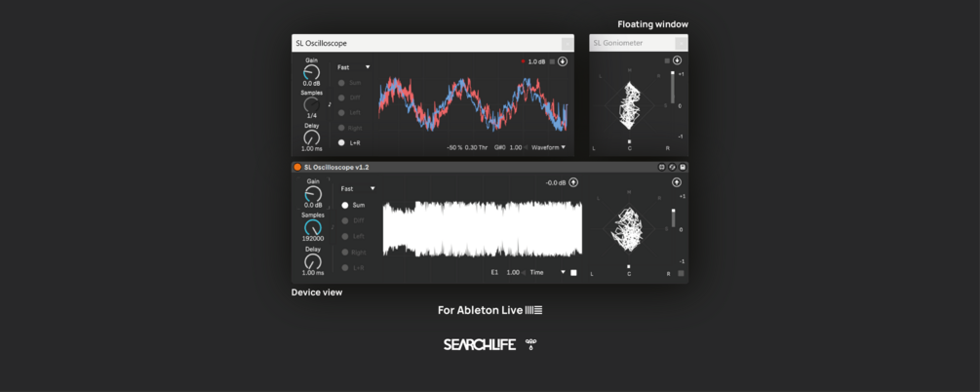Open the Fast dropdown in device view
Screen dimensions: 980x392
[358, 188]
